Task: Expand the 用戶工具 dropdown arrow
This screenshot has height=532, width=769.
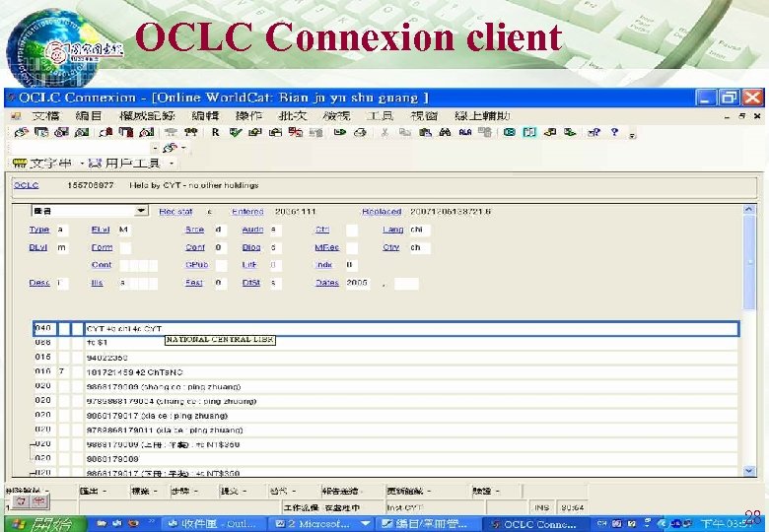Action: tap(172, 164)
